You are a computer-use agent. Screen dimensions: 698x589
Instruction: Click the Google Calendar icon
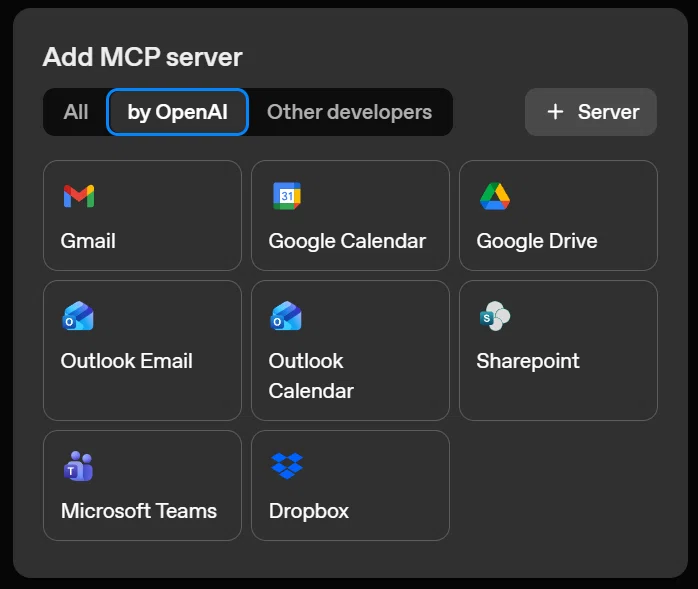click(x=287, y=196)
